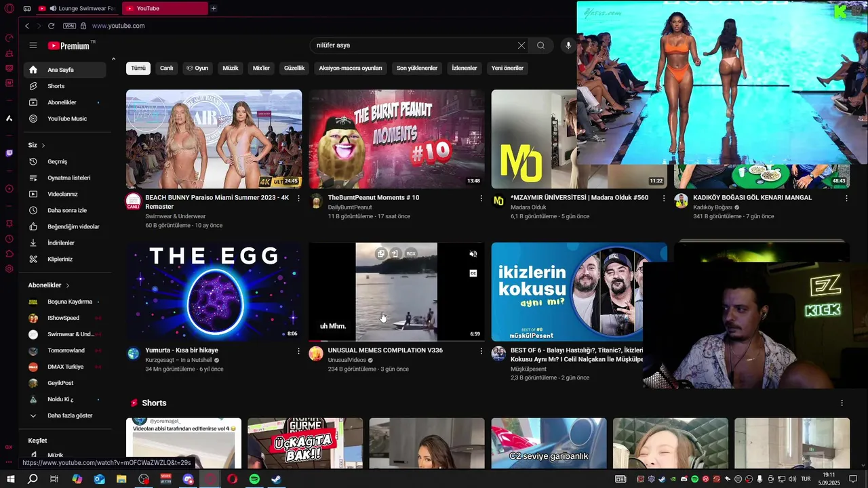
Task: Open options menu for MZAYMIR ÜNİVERSİTESİ video
Action: pyautogui.click(x=664, y=199)
